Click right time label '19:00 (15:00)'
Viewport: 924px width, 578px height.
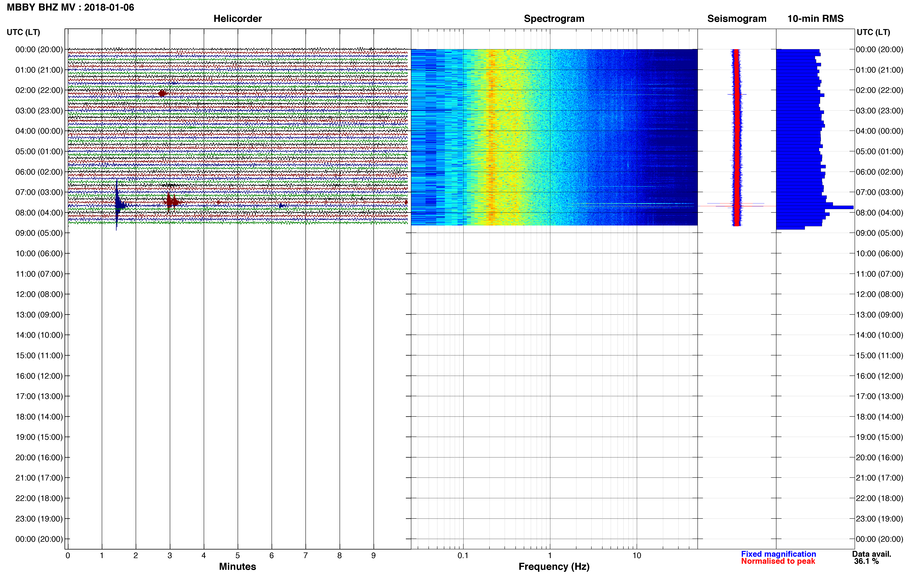click(879, 437)
